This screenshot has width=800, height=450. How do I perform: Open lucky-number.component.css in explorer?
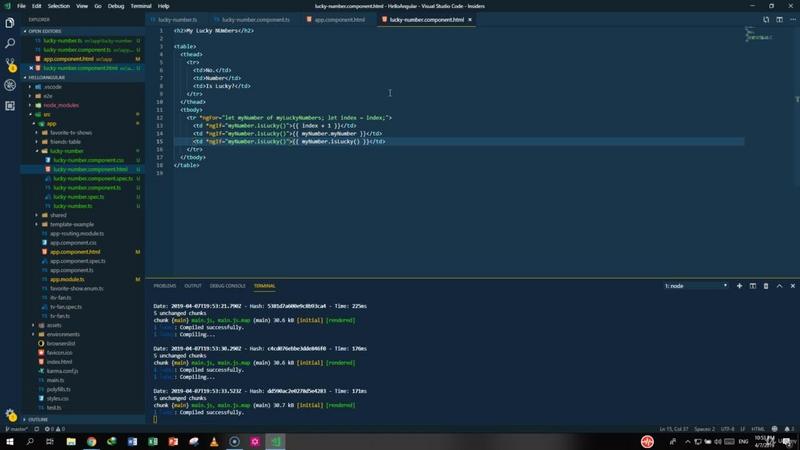(x=88, y=160)
